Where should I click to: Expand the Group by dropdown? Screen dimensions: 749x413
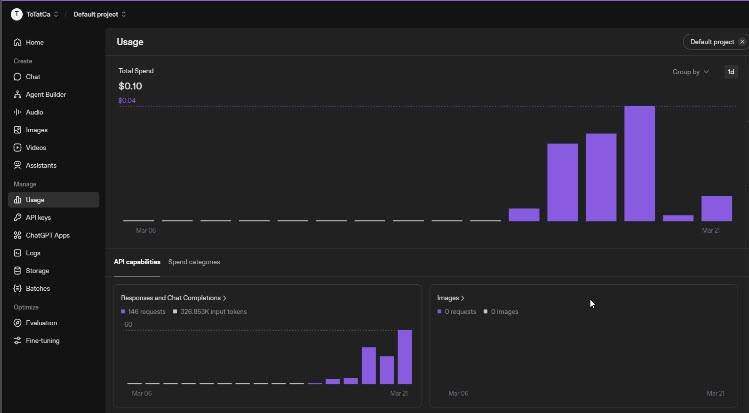tap(691, 72)
